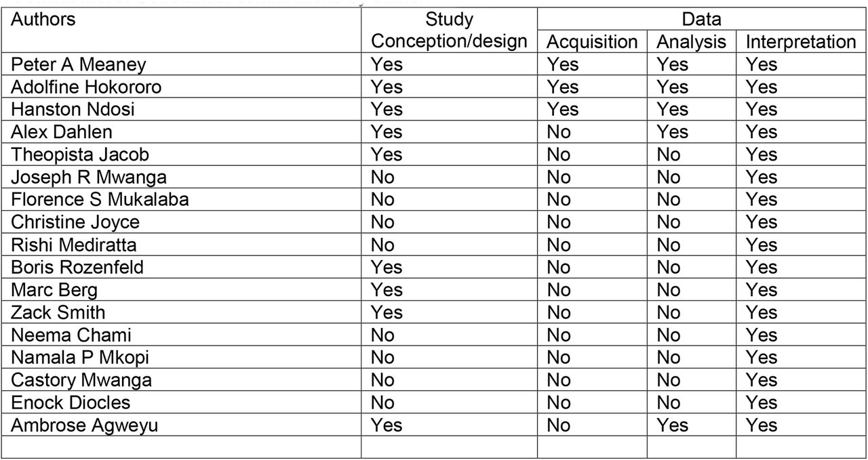The width and height of the screenshot is (868, 460).
Task: Click the Study Conception/design header
Action: coord(449,30)
